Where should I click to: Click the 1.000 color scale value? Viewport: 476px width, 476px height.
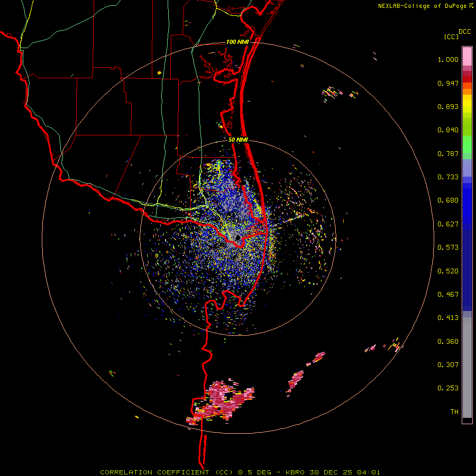pos(448,59)
